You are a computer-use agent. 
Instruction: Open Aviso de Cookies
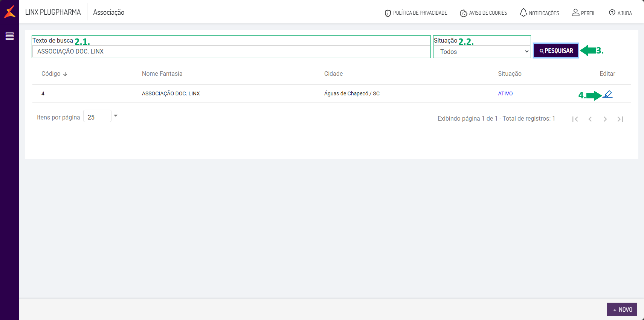[x=484, y=13]
